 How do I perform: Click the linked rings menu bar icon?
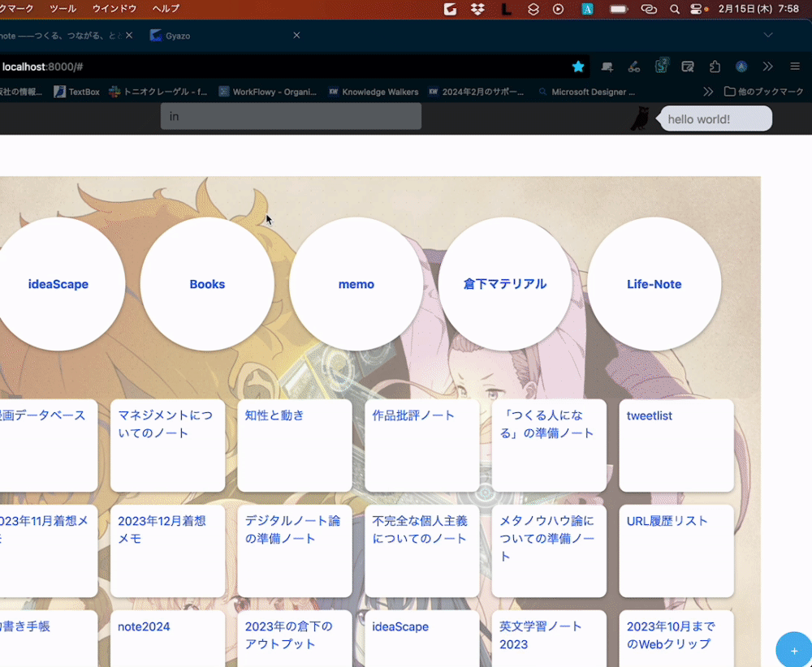click(x=648, y=9)
